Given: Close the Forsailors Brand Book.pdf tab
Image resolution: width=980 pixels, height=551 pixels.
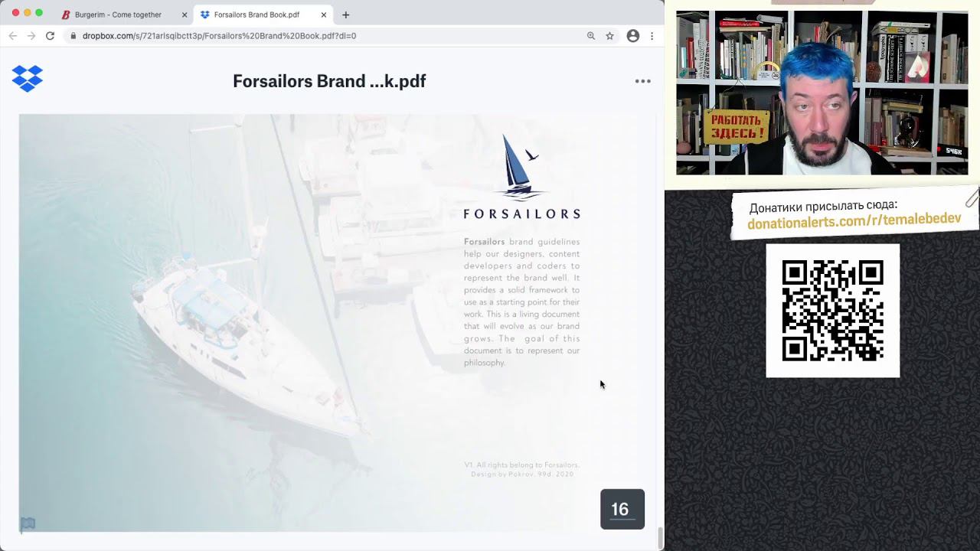Looking at the screenshot, I should click(x=324, y=15).
